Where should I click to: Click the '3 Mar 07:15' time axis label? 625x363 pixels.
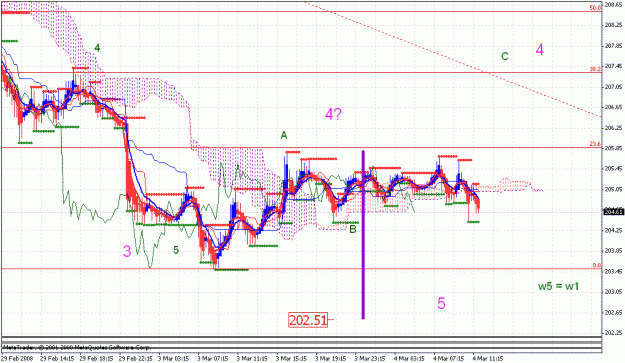[212, 358]
